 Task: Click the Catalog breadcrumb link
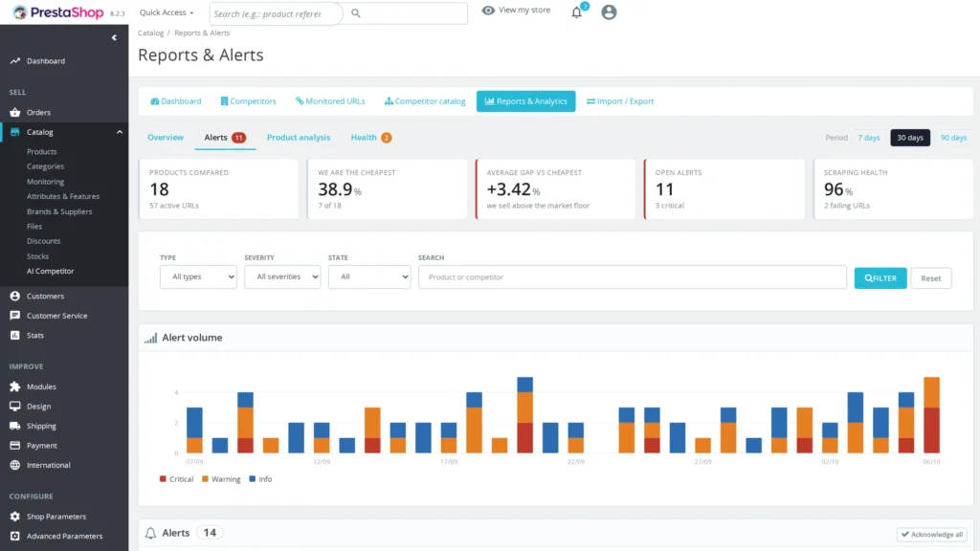150,33
